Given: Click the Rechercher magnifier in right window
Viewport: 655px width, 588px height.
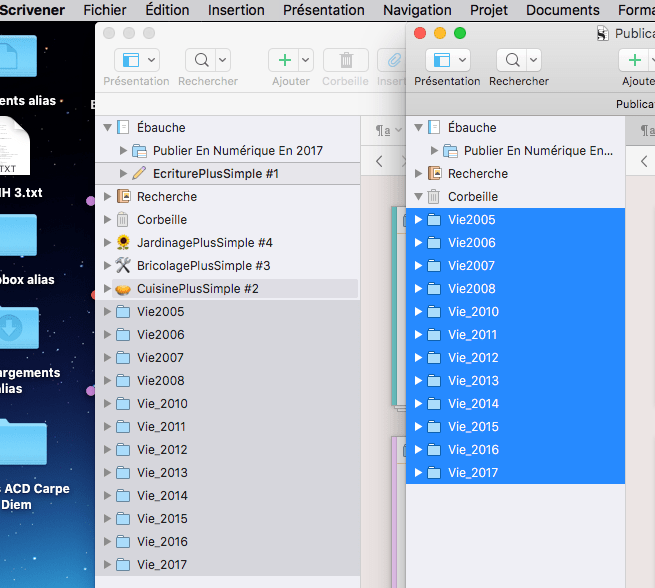Looking at the screenshot, I should pos(510,61).
